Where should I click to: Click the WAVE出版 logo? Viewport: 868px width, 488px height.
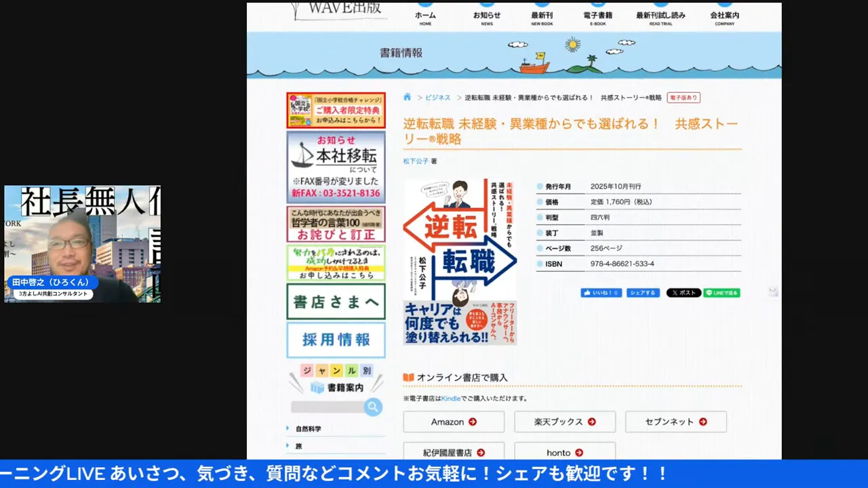coord(338,9)
